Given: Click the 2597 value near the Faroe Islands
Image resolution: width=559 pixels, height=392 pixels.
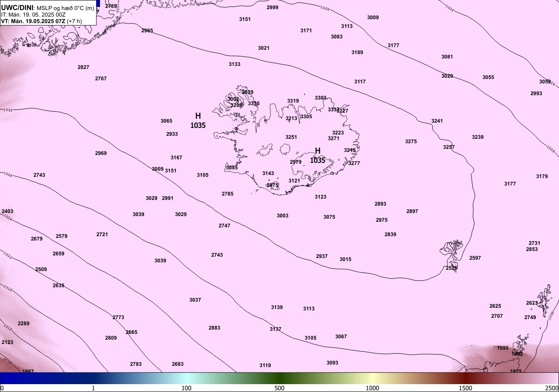Looking at the screenshot, I should pyautogui.click(x=475, y=258).
